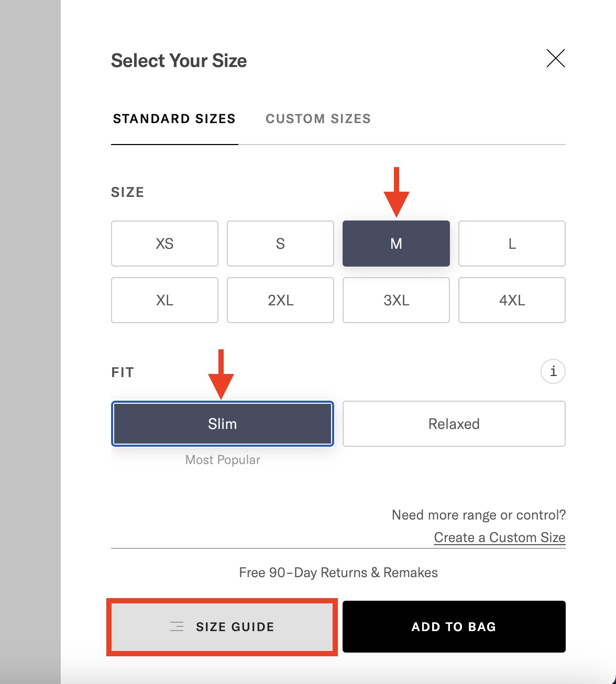This screenshot has width=616, height=684.
Task: Click the Most Popular label under Slim
Action: coord(222,460)
